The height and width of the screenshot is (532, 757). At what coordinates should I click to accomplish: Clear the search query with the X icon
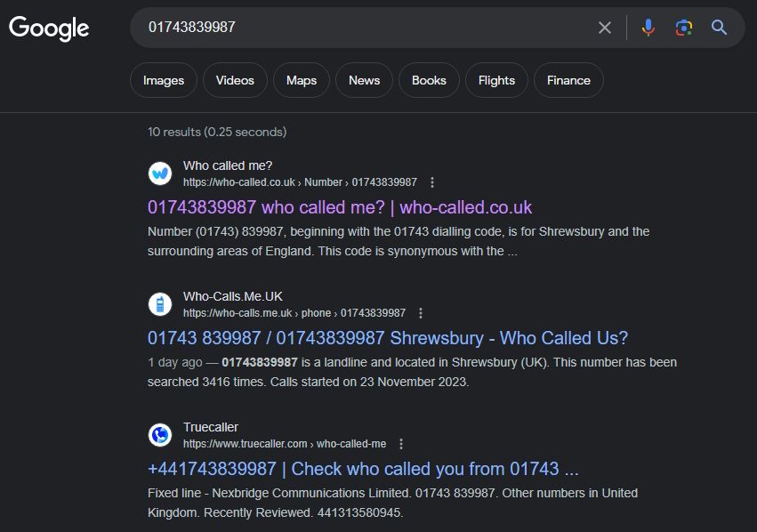604,28
